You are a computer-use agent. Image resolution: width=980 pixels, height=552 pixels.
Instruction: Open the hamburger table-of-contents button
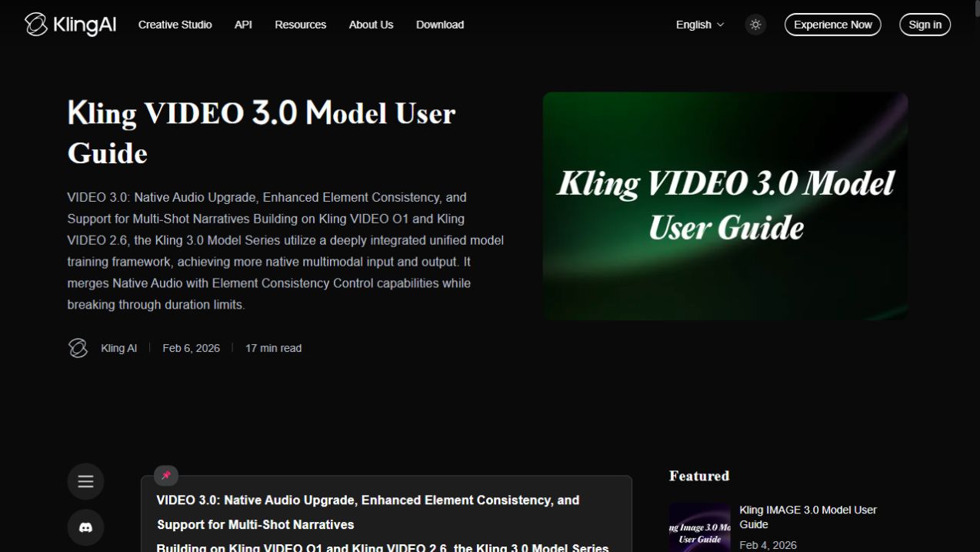coord(85,481)
